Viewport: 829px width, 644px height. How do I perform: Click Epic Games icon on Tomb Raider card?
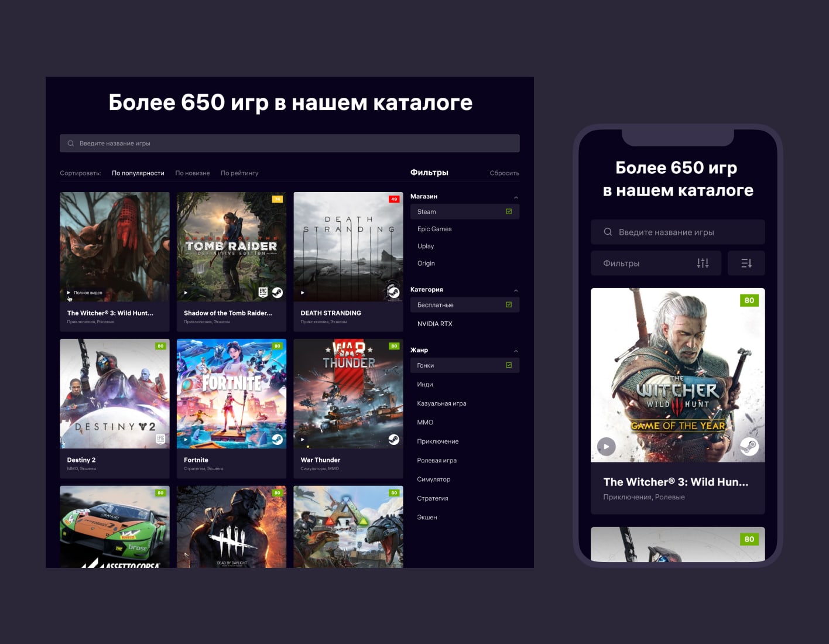click(x=263, y=292)
